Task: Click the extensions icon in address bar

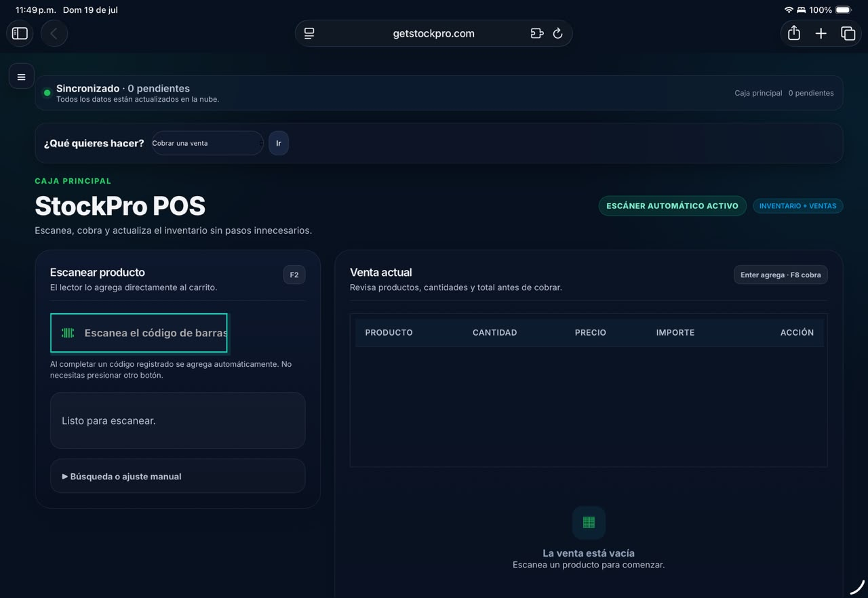Action: click(x=537, y=33)
